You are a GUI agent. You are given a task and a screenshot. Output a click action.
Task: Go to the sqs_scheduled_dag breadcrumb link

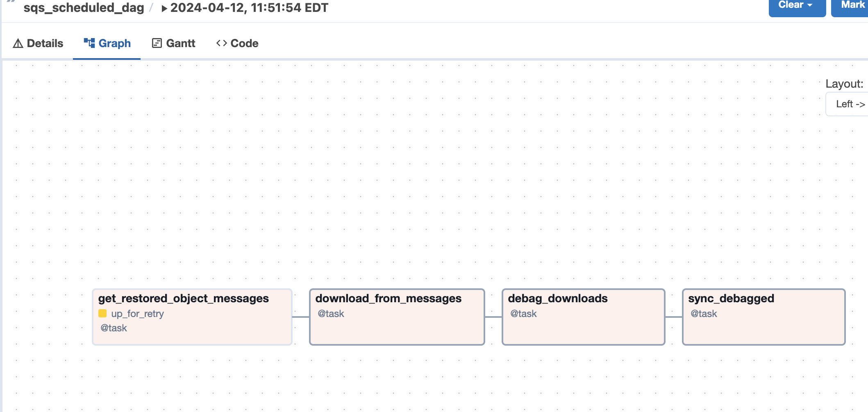coord(84,8)
